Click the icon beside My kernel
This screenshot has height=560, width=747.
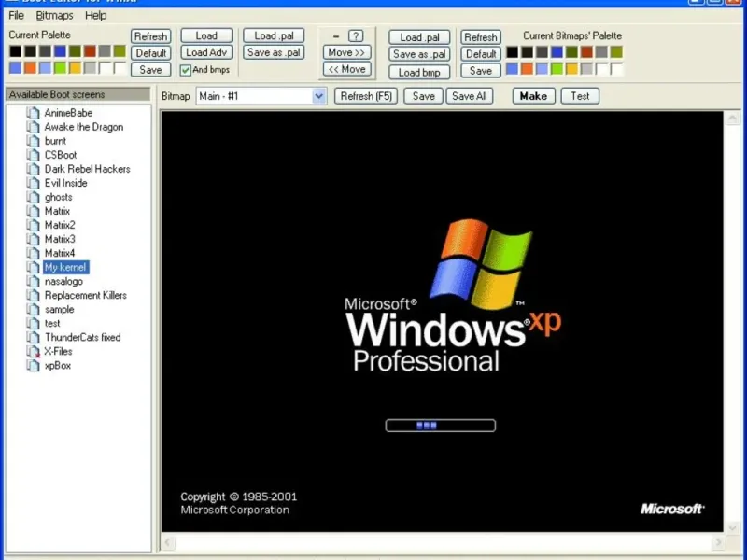point(33,267)
